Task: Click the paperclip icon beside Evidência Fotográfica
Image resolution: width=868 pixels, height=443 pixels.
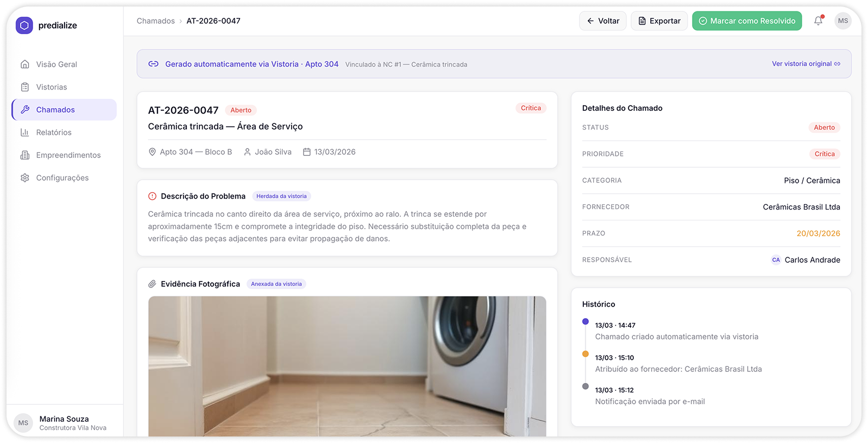Action: [152, 284]
